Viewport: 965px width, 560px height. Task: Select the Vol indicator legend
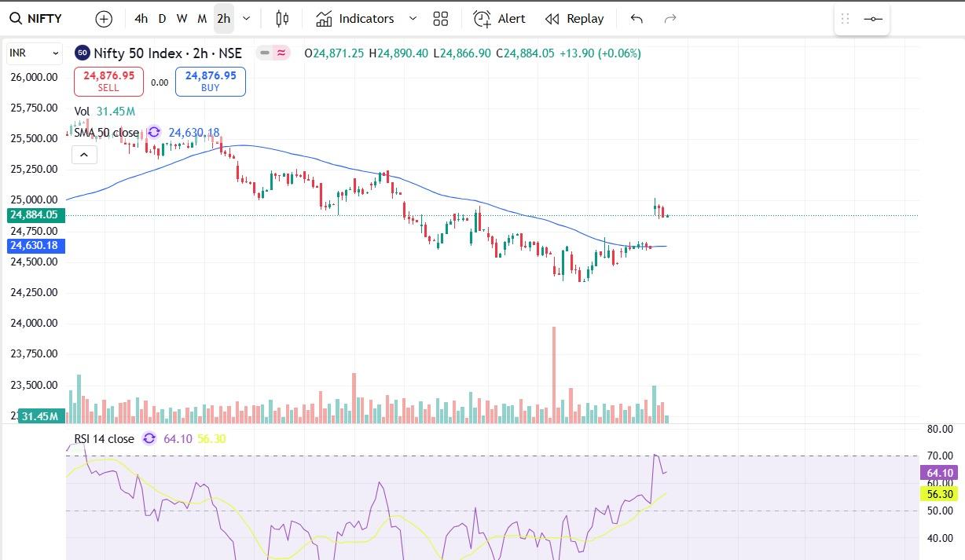tap(82, 112)
